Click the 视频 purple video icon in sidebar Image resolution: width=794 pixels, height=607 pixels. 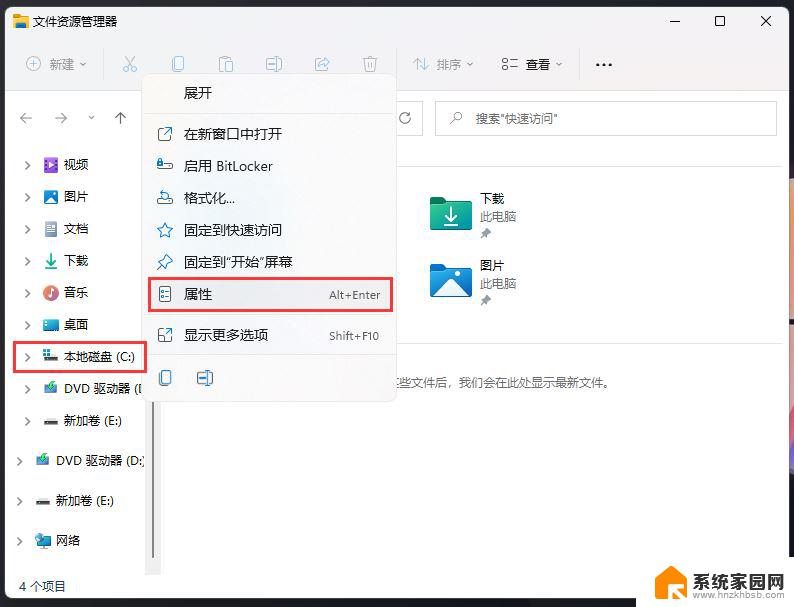tap(51, 165)
